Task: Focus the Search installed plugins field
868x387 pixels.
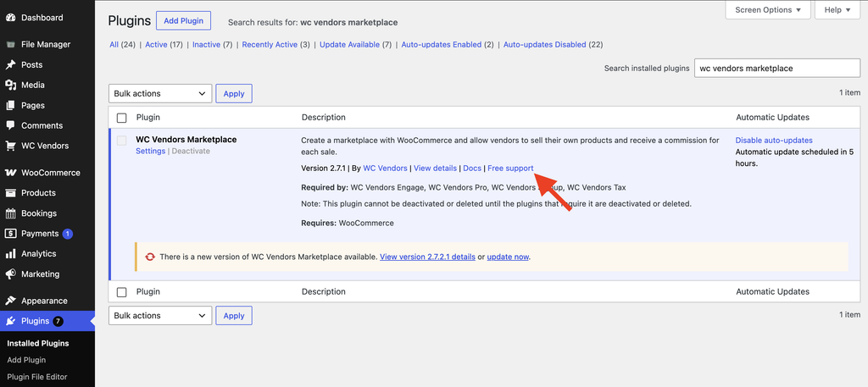Action: 777,69
